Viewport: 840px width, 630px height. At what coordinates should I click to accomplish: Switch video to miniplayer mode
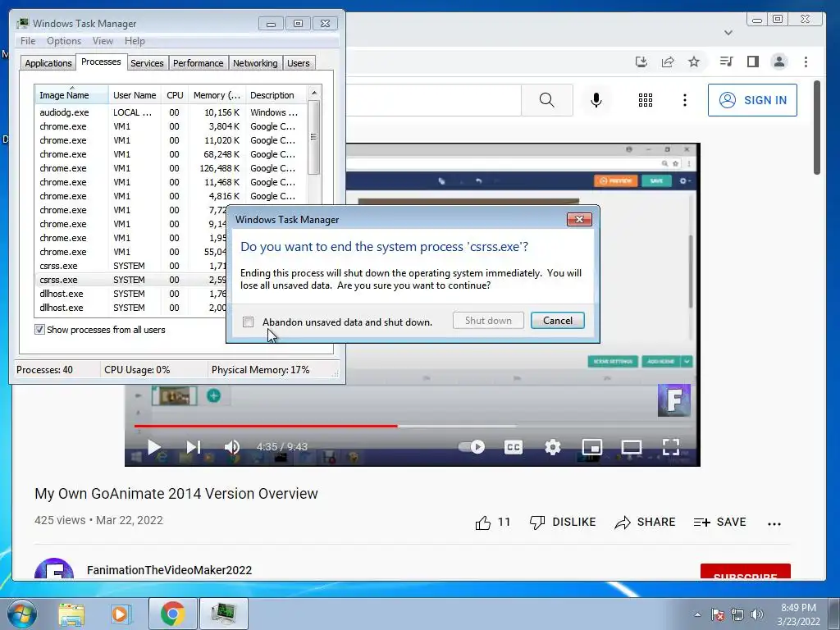[x=592, y=447]
